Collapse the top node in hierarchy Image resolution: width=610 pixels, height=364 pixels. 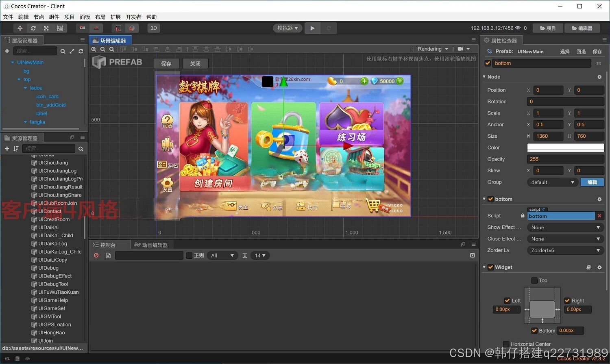19,80
